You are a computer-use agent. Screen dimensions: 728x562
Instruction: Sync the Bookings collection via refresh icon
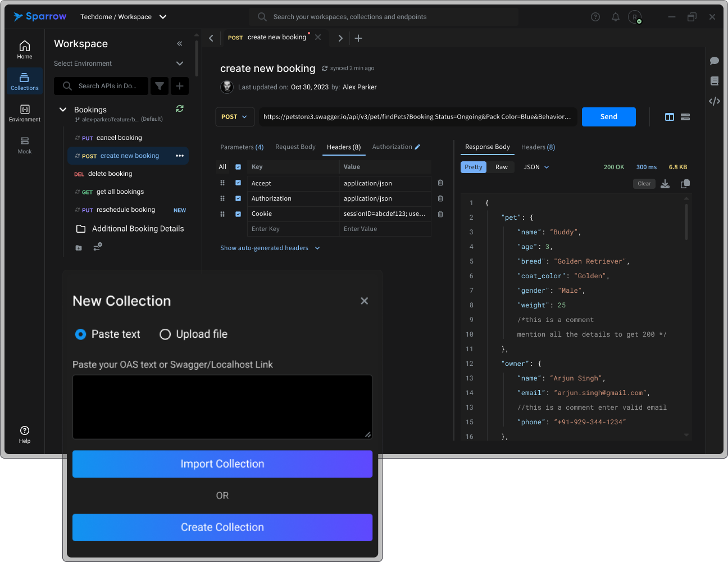179,109
